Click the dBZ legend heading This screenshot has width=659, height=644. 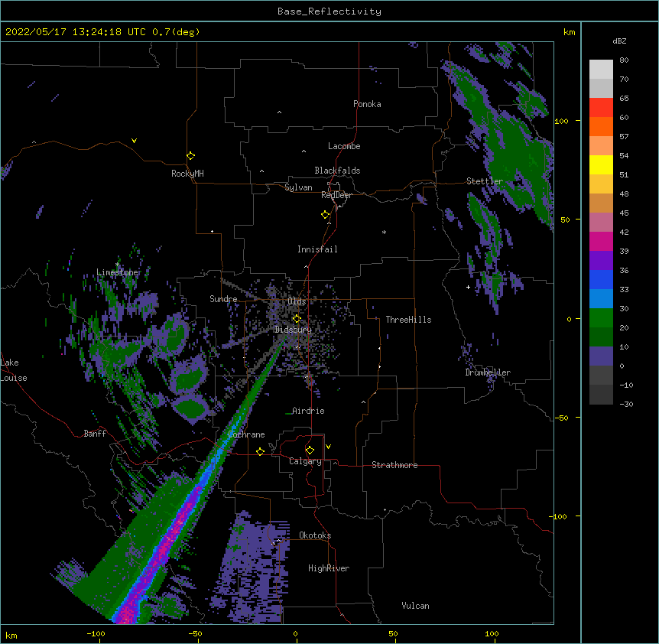click(619, 41)
